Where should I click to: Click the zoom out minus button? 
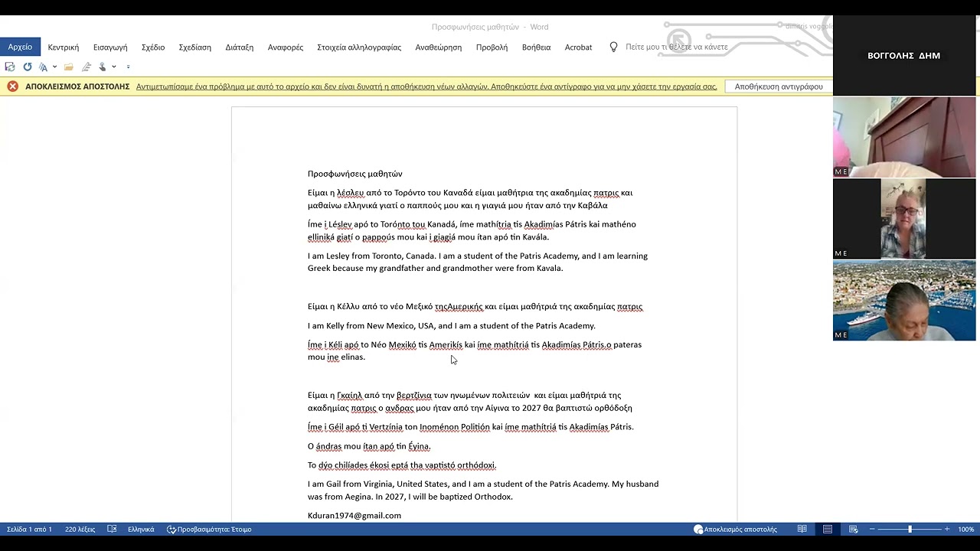tap(872, 530)
